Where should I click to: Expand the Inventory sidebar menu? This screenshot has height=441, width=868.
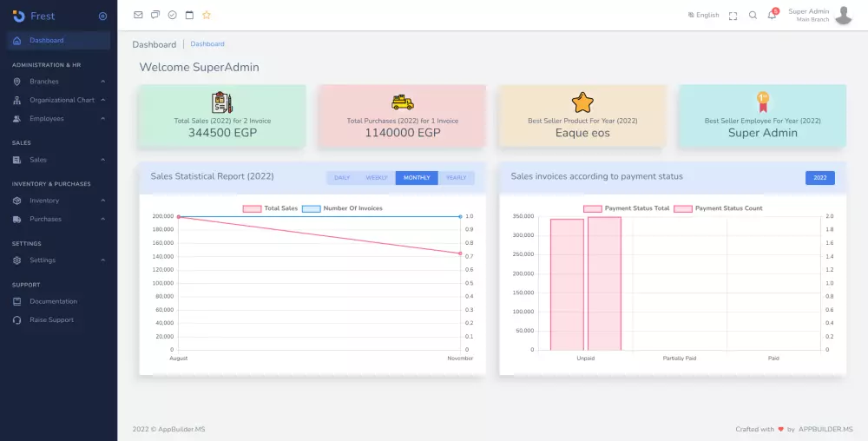[59, 201]
